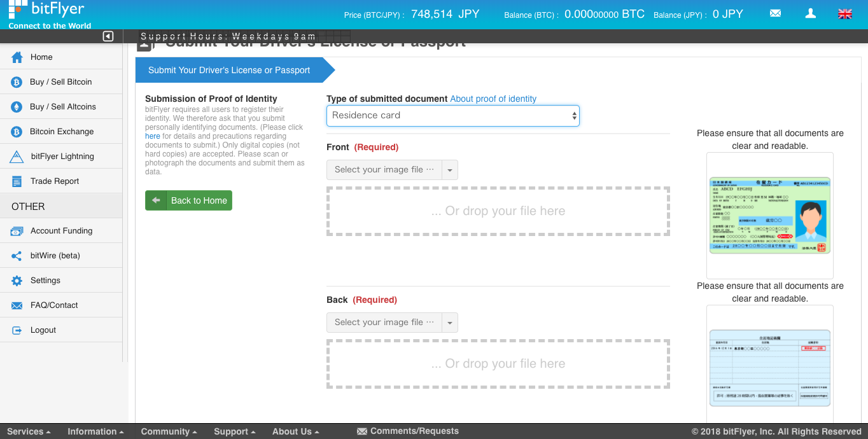Click Select your image file for Back
Image resolution: width=868 pixels, height=439 pixels.
click(x=384, y=323)
